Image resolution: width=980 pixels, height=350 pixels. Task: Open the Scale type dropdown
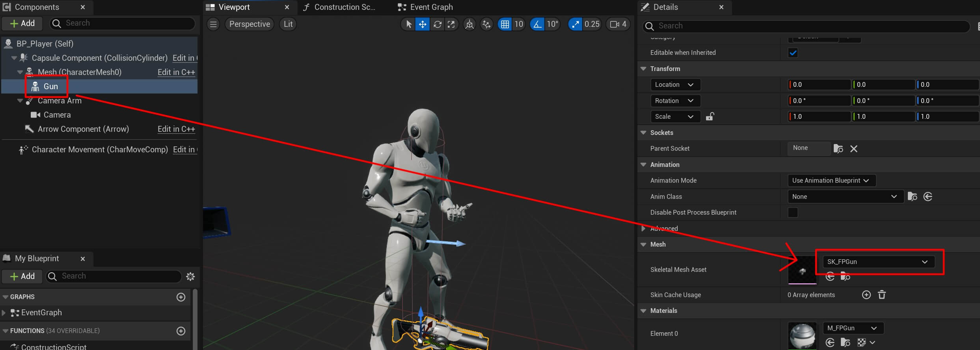[675, 117]
